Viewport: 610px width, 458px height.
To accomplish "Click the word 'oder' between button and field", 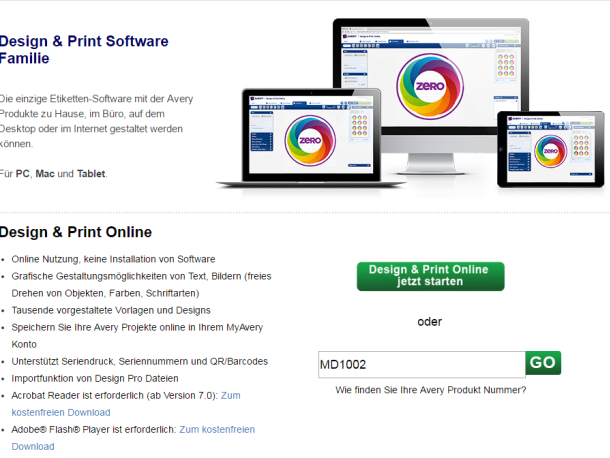I will tap(429, 322).
